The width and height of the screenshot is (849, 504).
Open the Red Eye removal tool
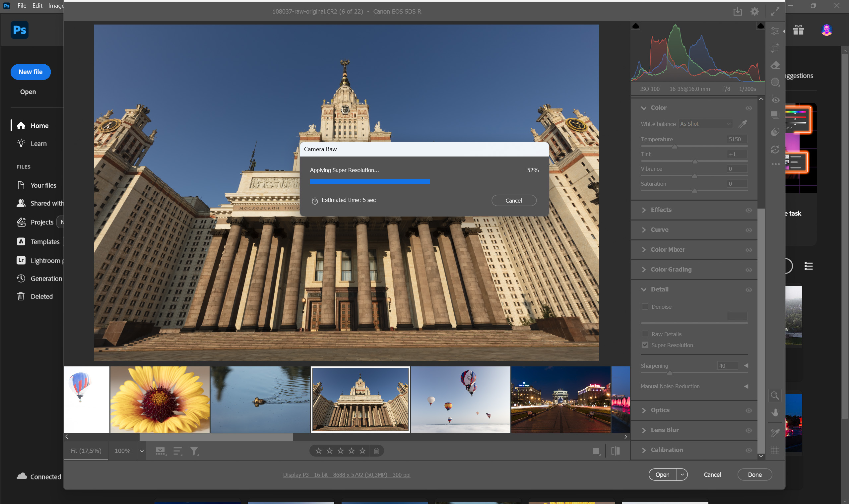[775, 99]
